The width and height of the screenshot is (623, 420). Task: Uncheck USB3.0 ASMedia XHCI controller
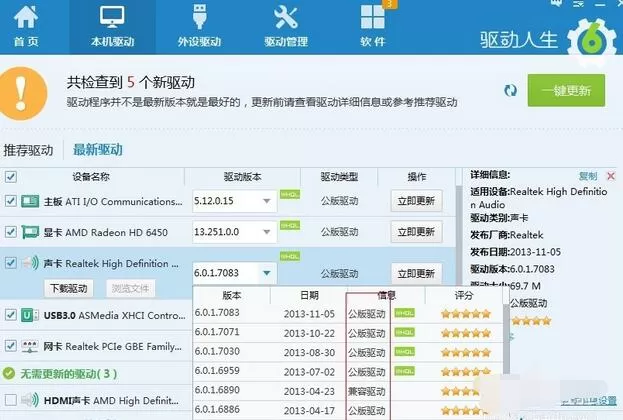(11, 315)
